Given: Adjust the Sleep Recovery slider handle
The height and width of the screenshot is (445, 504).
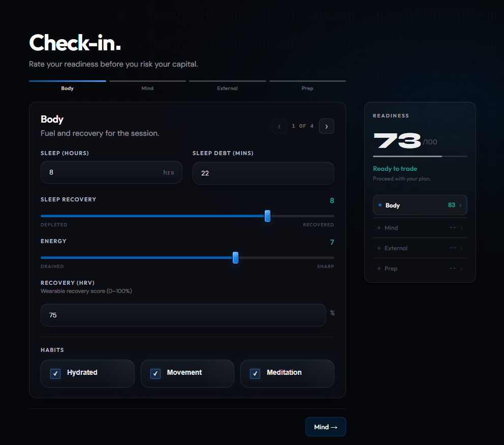Looking at the screenshot, I should coord(267,216).
